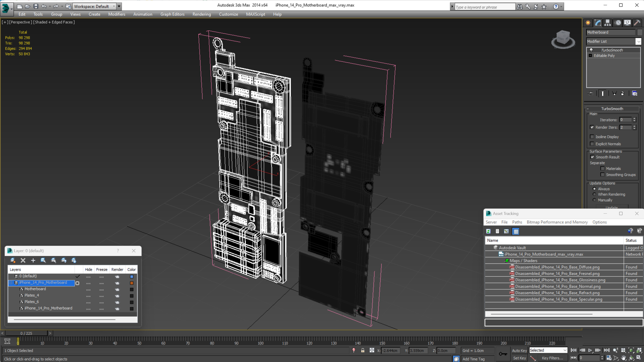Collapse iPhone_14_Pro_Motherboard layer tree
The image size is (644, 362).
tap(11, 283)
